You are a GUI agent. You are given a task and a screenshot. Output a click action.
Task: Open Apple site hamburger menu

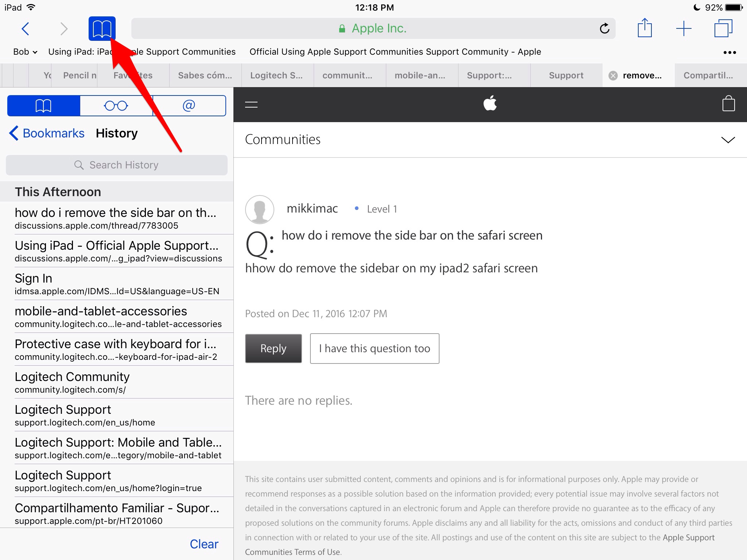pos(251,105)
